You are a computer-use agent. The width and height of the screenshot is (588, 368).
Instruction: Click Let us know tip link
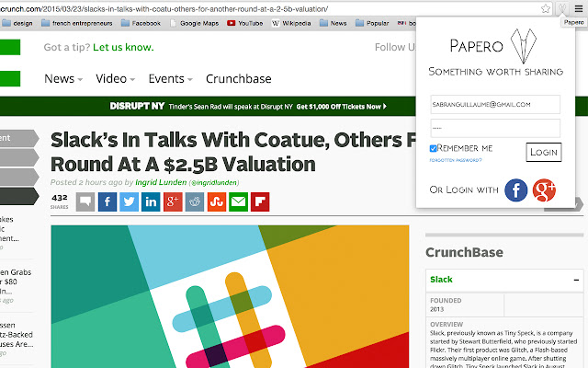[123, 47]
